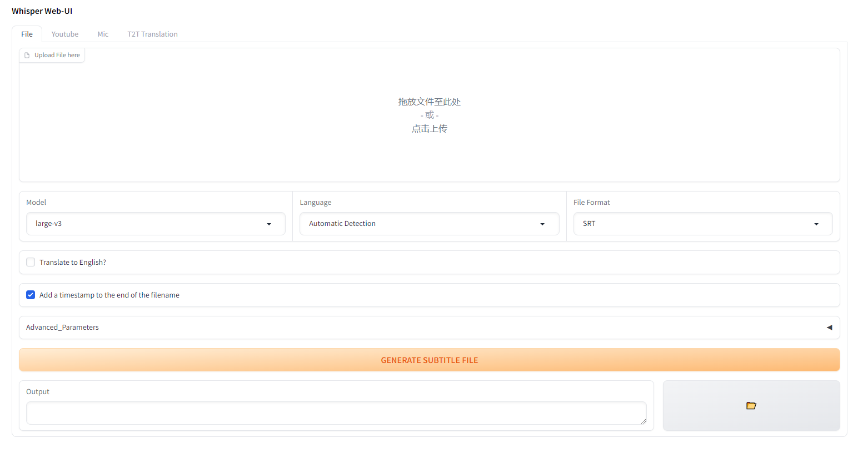This screenshot has height=458, width=868.
Task: Click the Model dropdown arrow icon
Action: pos(269,224)
